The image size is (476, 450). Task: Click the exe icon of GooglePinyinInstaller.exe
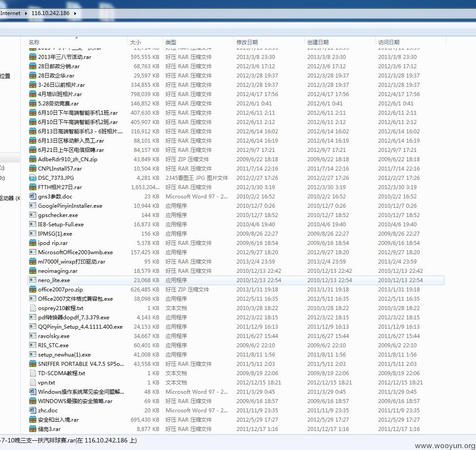tap(32, 206)
